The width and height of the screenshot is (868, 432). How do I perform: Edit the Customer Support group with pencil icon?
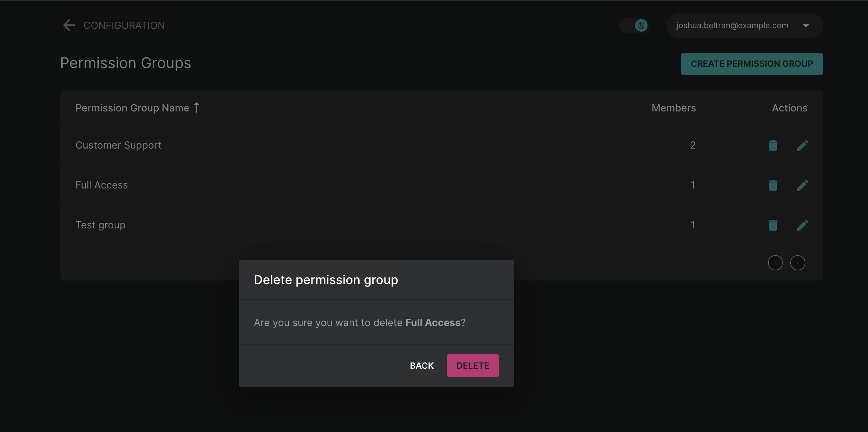coord(802,145)
